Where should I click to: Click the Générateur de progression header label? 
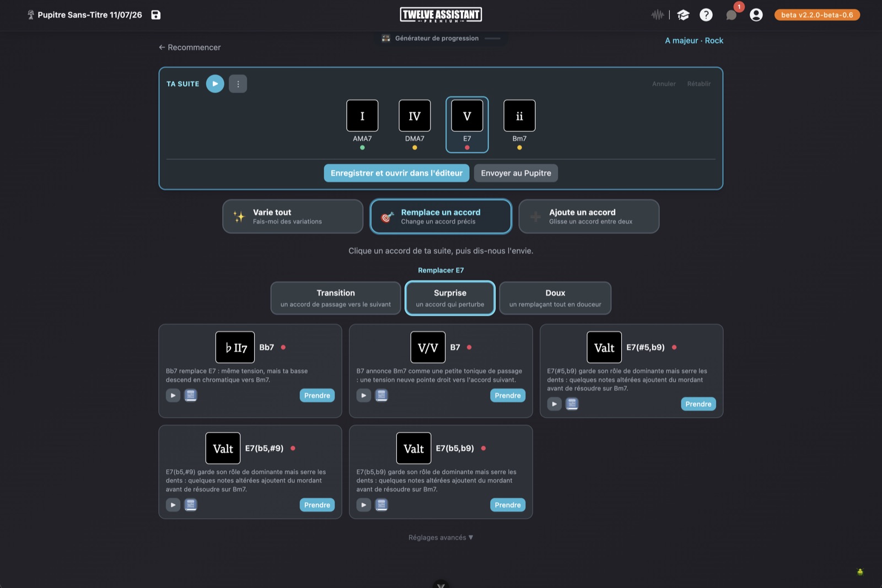[x=437, y=38]
